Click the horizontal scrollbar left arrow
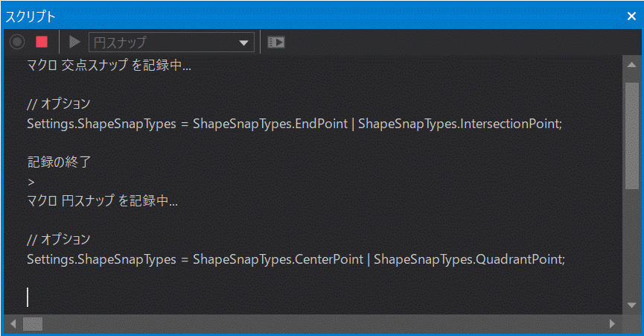 point(12,324)
